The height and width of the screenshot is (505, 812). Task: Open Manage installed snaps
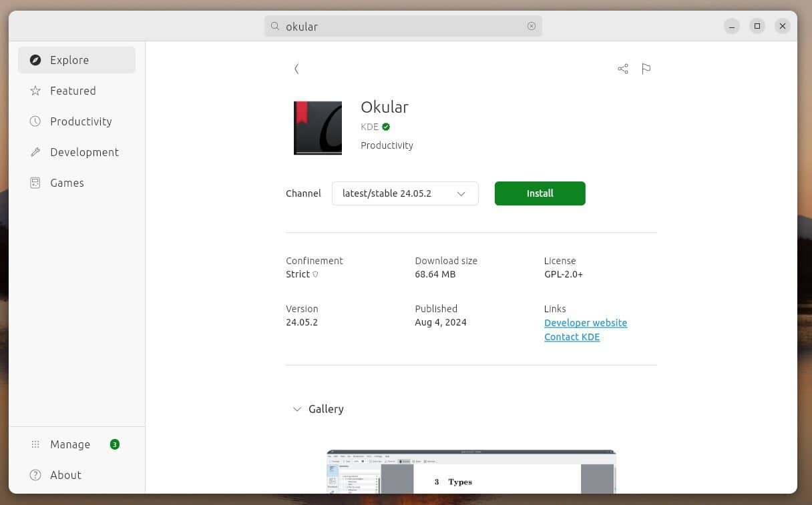click(x=70, y=444)
